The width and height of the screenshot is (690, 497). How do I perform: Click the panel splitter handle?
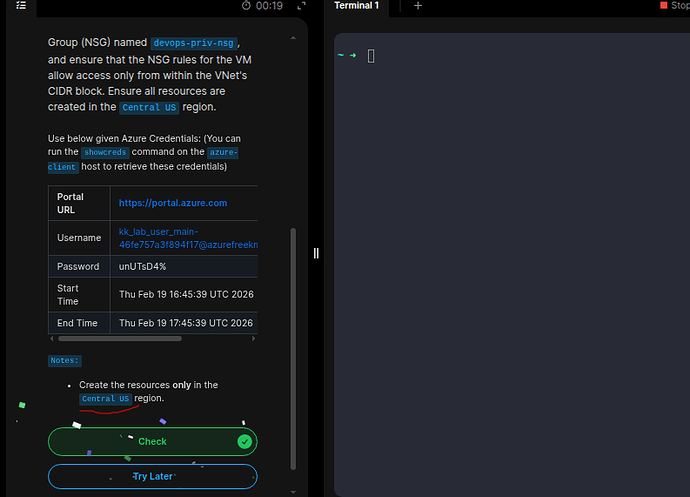click(316, 253)
